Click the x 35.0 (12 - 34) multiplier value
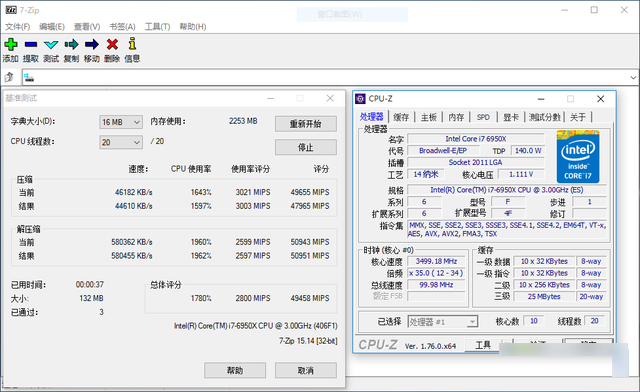This screenshot has height=392, width=640. tap(436, 273)
